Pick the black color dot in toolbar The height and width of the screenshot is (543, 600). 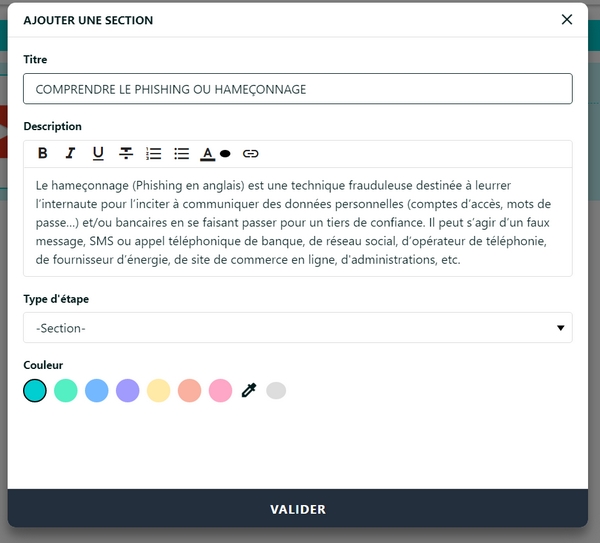click(225, 154)
